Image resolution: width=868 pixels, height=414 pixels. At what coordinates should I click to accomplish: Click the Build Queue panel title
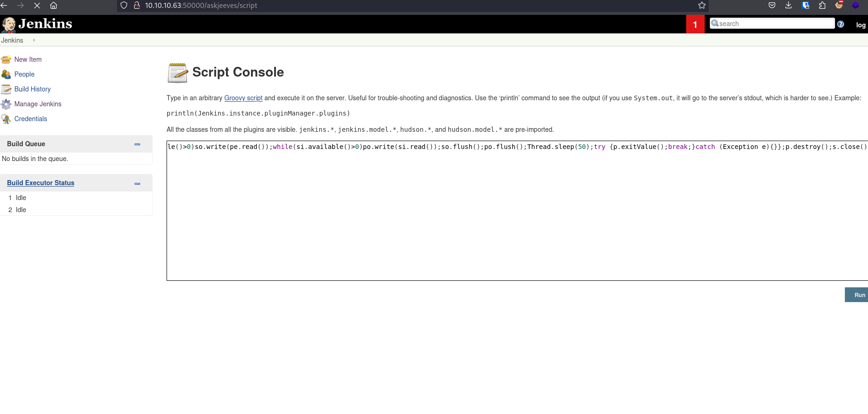click(26, 144)
